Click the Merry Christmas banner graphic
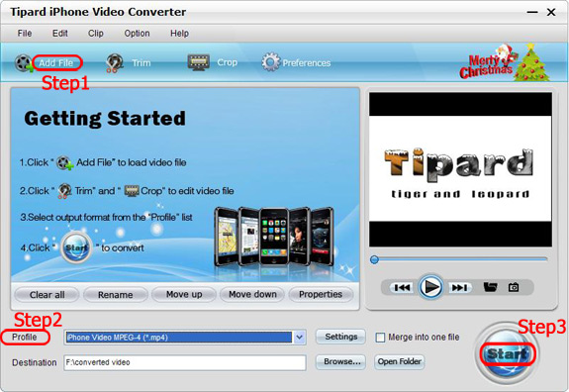569x392 pixels. click(x=505, y=62)
